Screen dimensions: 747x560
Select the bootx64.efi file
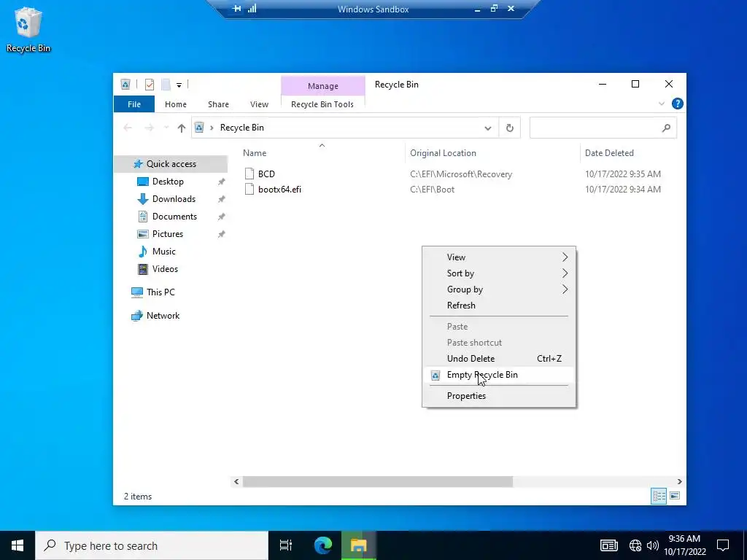coord(279,190)
